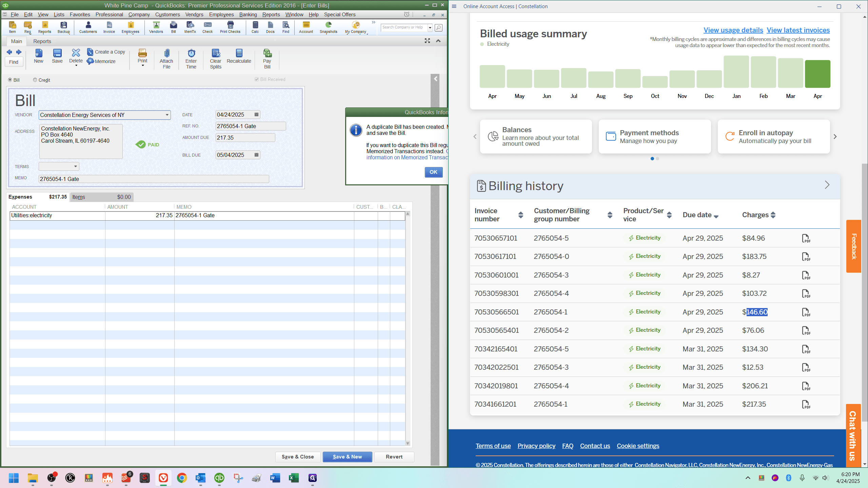Open the date calendar picker icon
Viewport: 868px width, 488px height.
(x=257, y=115)
